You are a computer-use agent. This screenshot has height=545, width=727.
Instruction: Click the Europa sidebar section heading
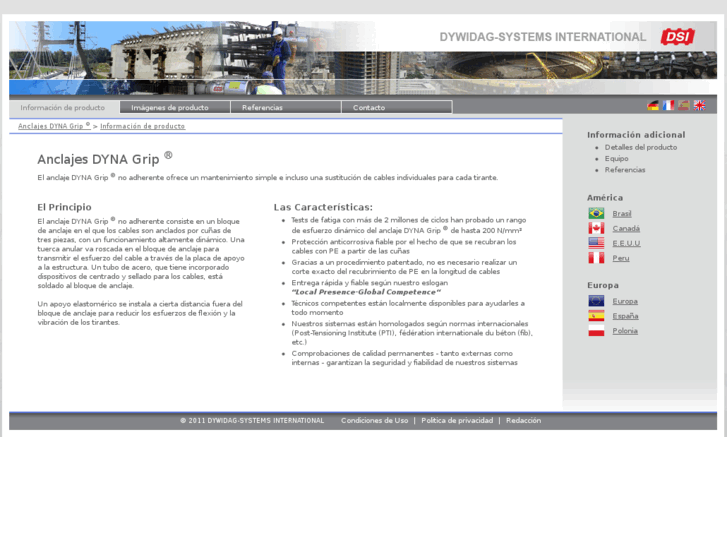coord(603,285)
